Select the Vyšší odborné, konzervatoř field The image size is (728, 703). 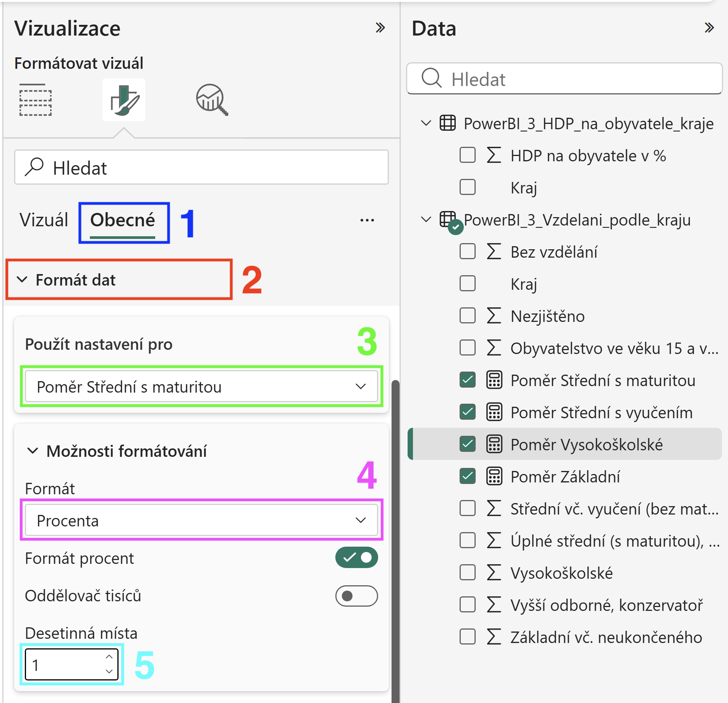[606, 605]
